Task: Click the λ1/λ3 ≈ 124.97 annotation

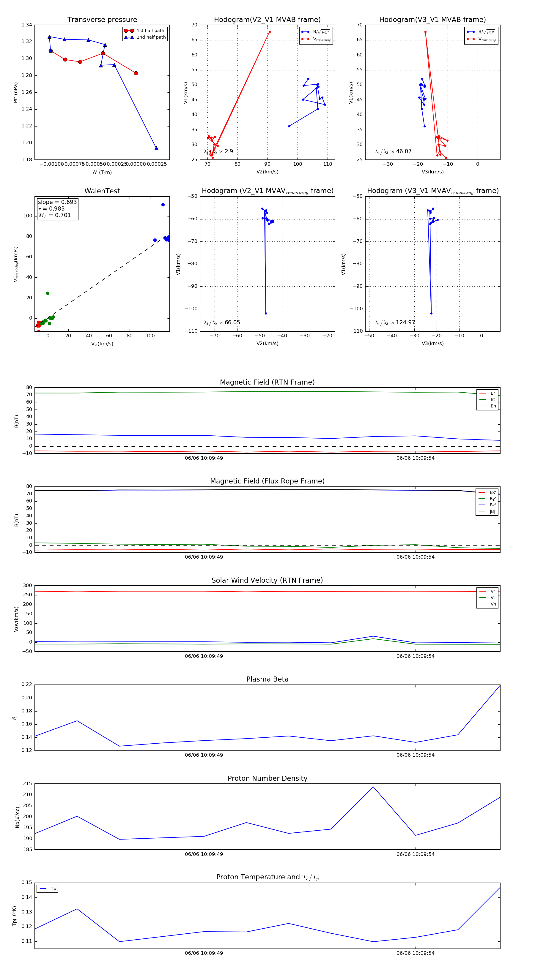Action: coord(395,323)
